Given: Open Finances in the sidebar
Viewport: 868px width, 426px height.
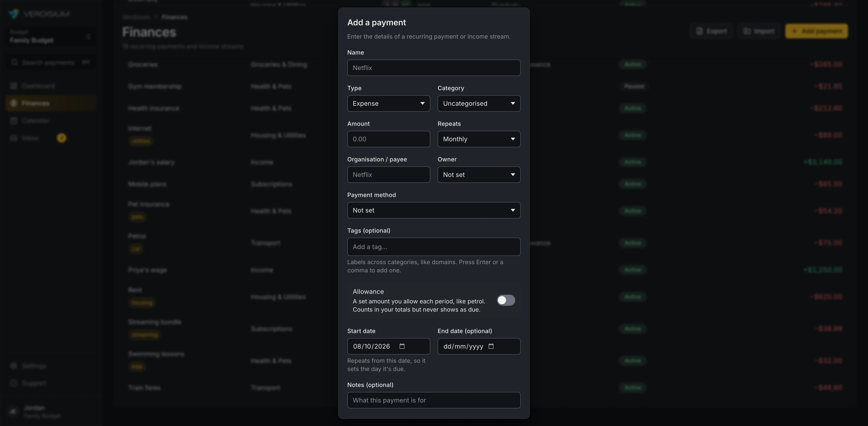Looking at the screenshot, I should point(51,103).
